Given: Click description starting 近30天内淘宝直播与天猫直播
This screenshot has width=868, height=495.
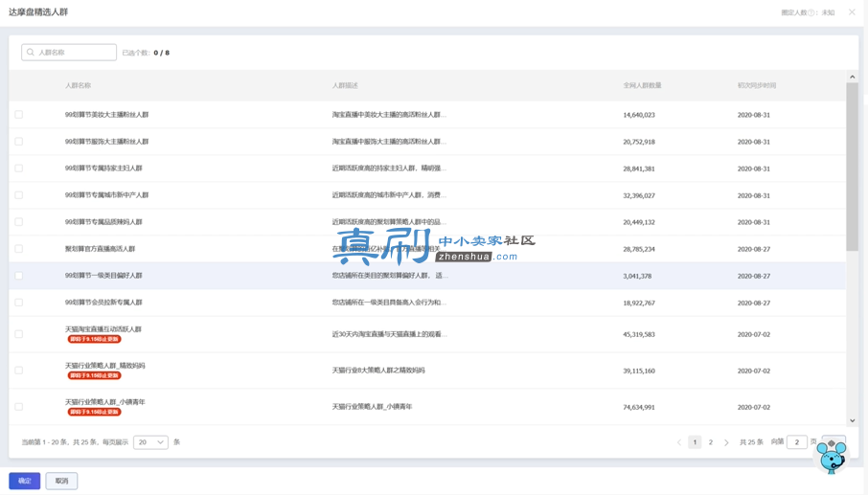Looking at the screenshot, I should point(389,334).
